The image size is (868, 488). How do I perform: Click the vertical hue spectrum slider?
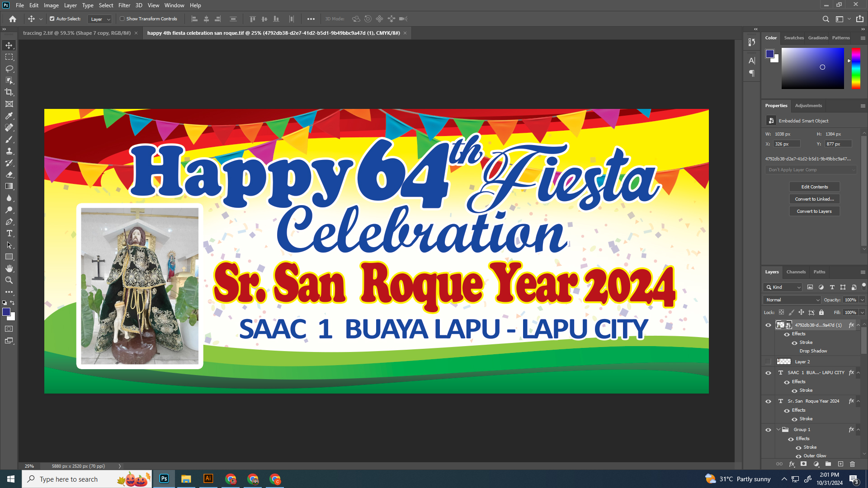856,68
